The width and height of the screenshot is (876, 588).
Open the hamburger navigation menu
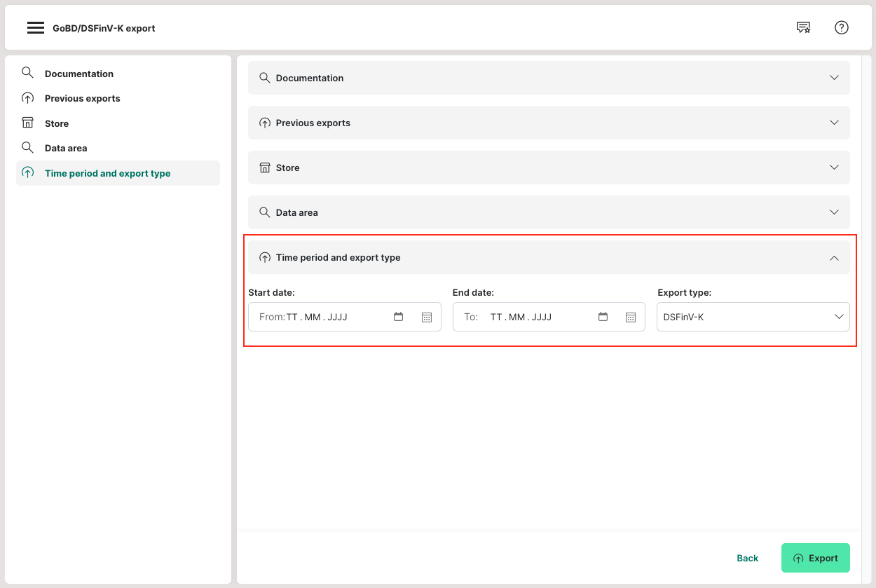click(36, 28)
